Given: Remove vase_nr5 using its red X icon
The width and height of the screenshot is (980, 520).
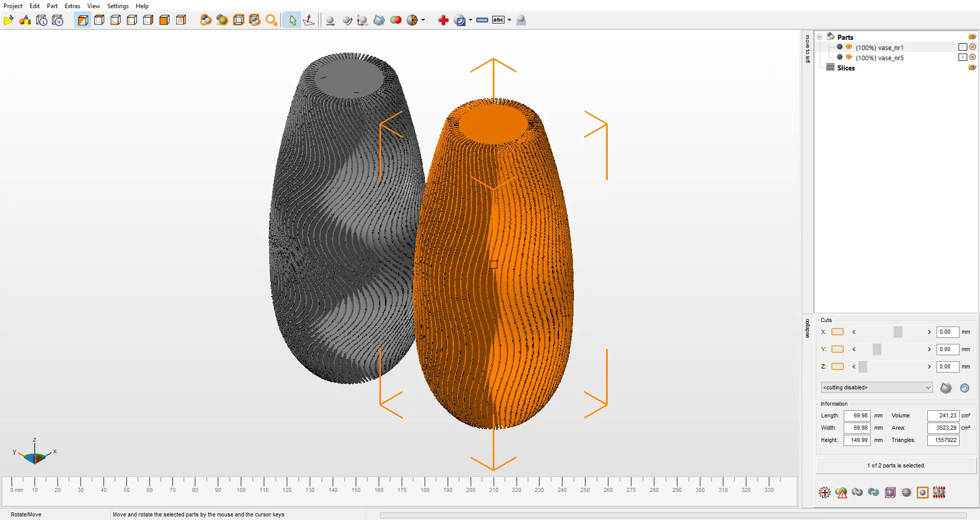Looking at the screenshot, I should click(x=972, y=57).
